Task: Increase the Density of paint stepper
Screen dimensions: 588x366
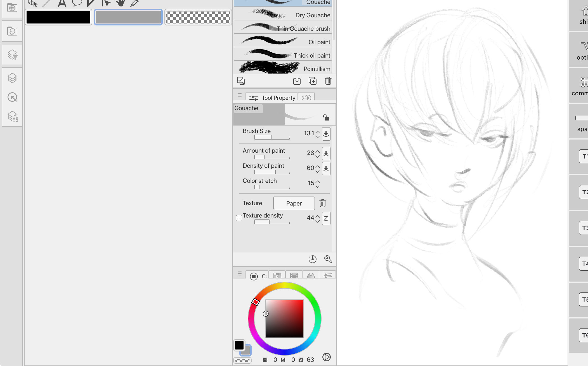Action: 318,166
